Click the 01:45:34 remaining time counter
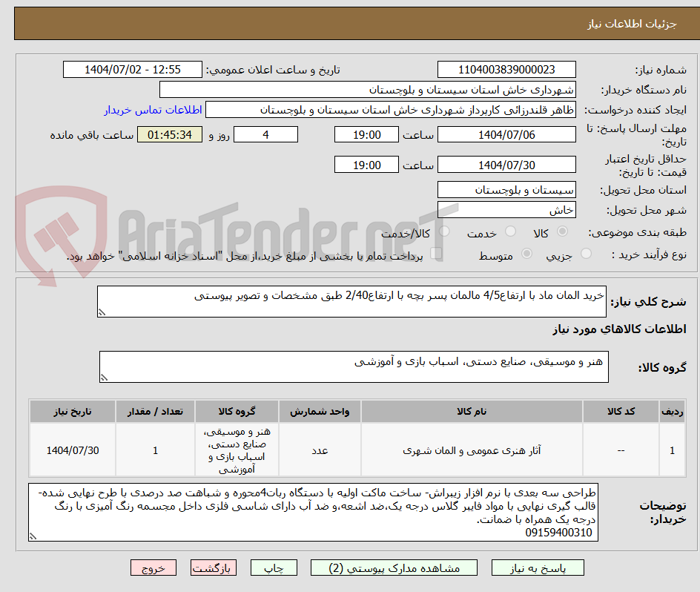The image size is (700, 592). pos(169,134)
